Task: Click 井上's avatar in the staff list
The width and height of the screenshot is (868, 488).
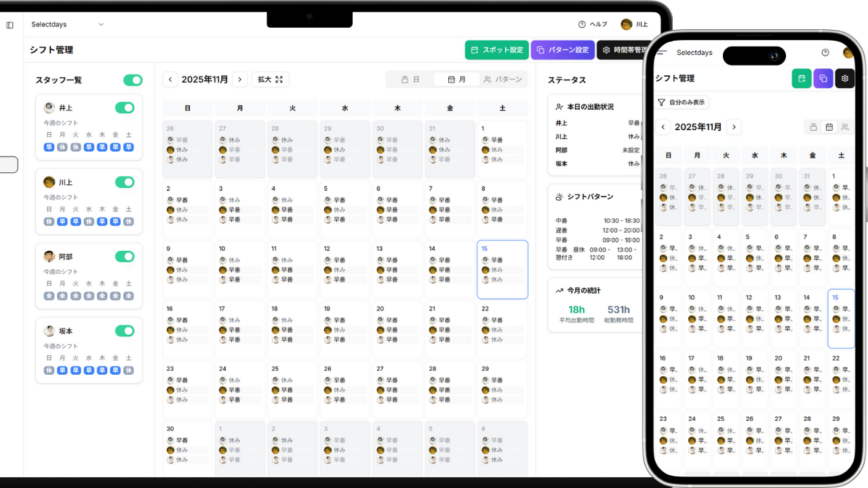Action: tap(49, 108)
